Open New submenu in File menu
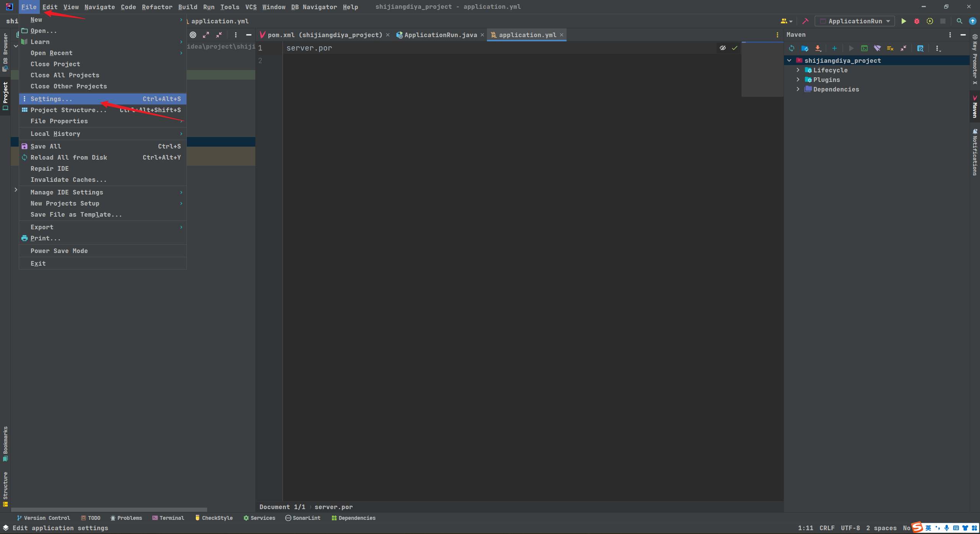 (x=103, y=20)
